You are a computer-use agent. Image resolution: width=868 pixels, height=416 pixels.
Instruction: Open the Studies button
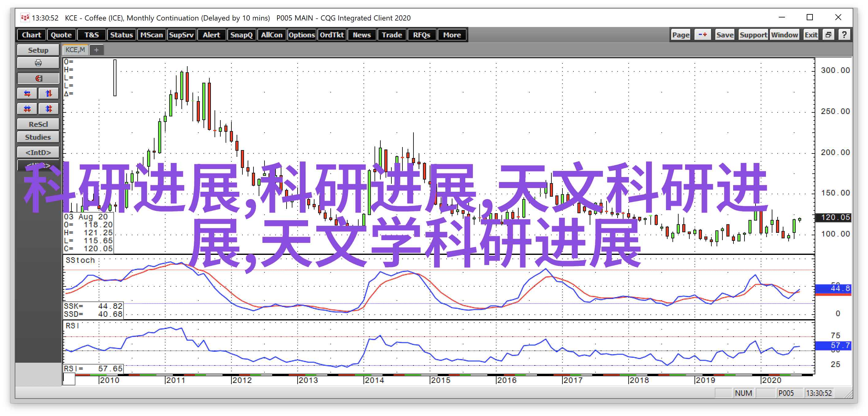click(38, 137)
